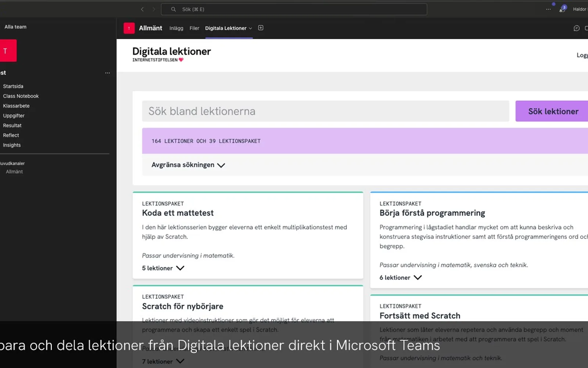Open Insights in the sidebar

point(12,145)
